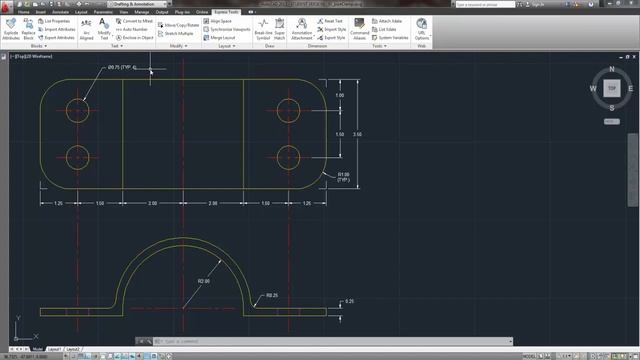Click the W compass direction on ViewCube

click(x=593, y=88)
